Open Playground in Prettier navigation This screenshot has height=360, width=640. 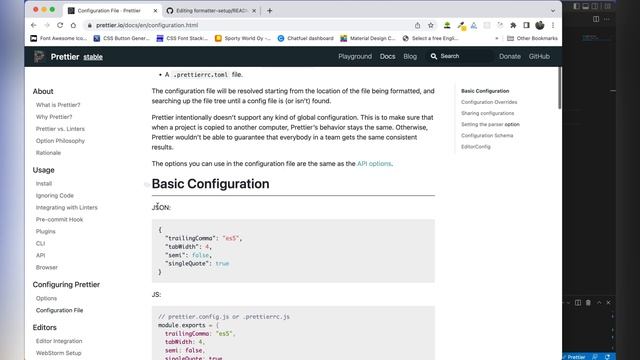[x=355, y=56]
